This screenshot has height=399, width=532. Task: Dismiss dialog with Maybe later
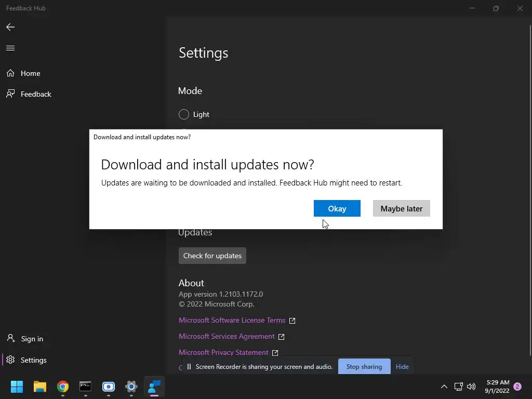pos(402,208)
